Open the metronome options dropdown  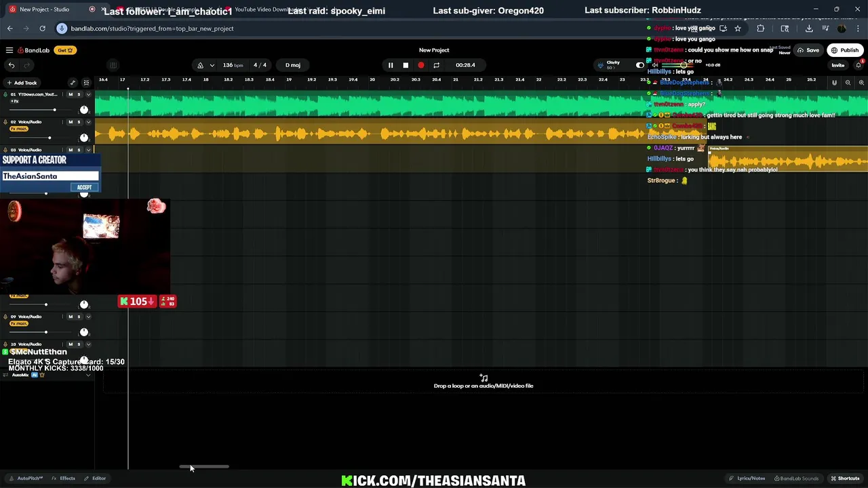(212, 65)
